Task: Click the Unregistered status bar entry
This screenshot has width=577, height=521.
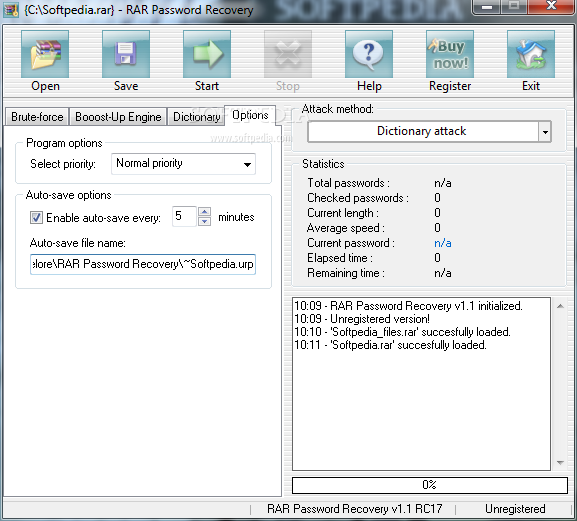Action: click(515, 509)
